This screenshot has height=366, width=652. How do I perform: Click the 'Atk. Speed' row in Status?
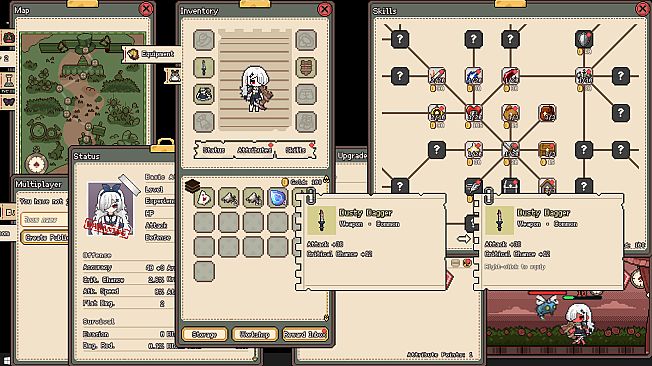coord(128,291)
